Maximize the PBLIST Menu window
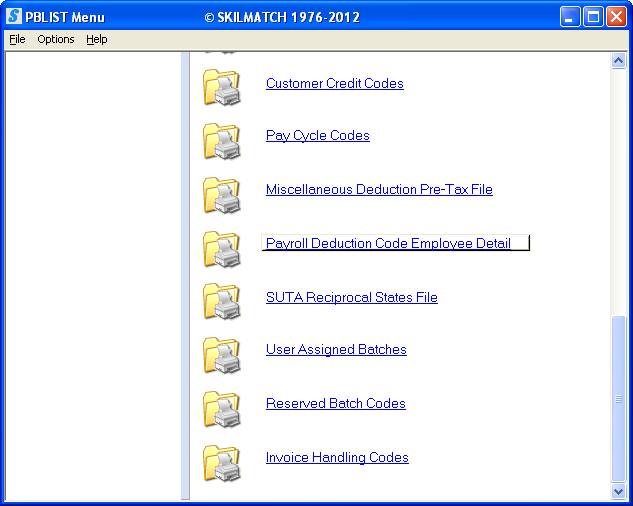 click(x=593, y=17)
